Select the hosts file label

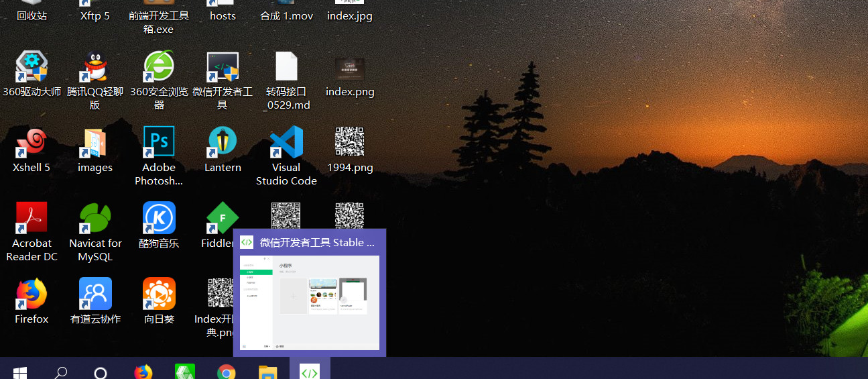click(x=223, y=15)
